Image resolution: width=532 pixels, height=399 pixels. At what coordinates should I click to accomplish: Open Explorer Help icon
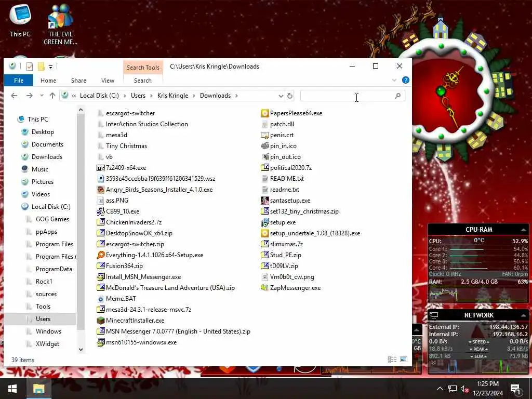point(405,81)
